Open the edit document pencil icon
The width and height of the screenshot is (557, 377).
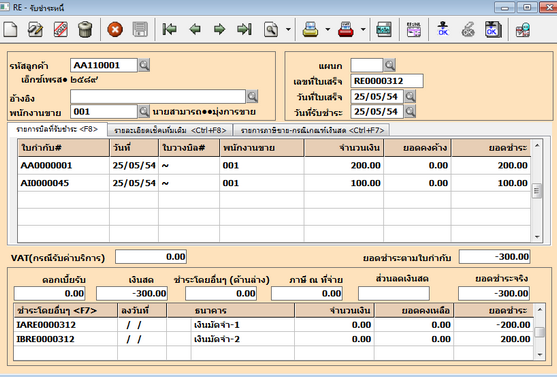(35, 29)
